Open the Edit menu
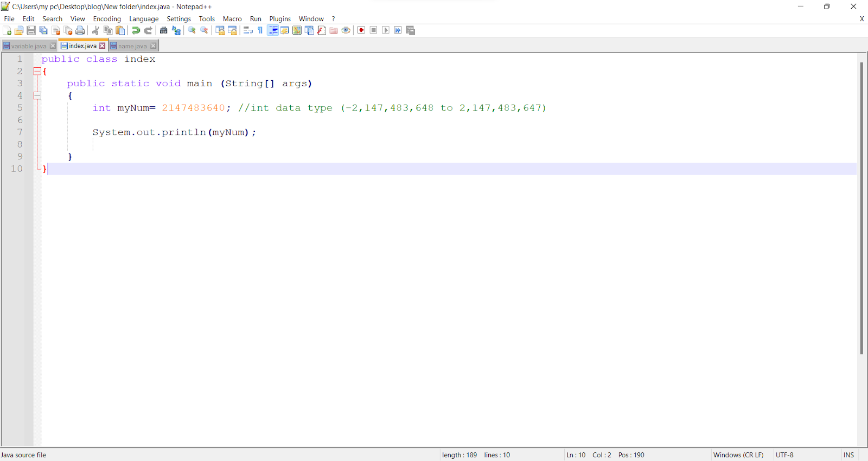The image size is (868, 461). click(28, 18)
